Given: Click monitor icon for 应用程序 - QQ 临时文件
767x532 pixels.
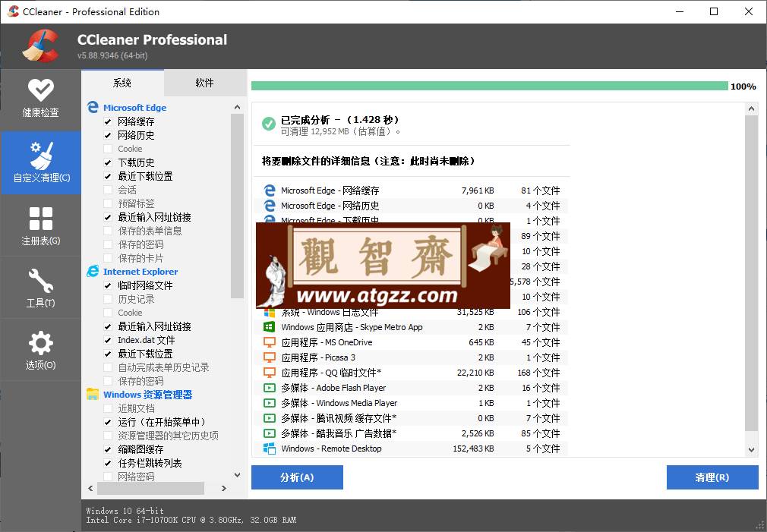Looking at the screenshot, I should (x=269, y=372).
